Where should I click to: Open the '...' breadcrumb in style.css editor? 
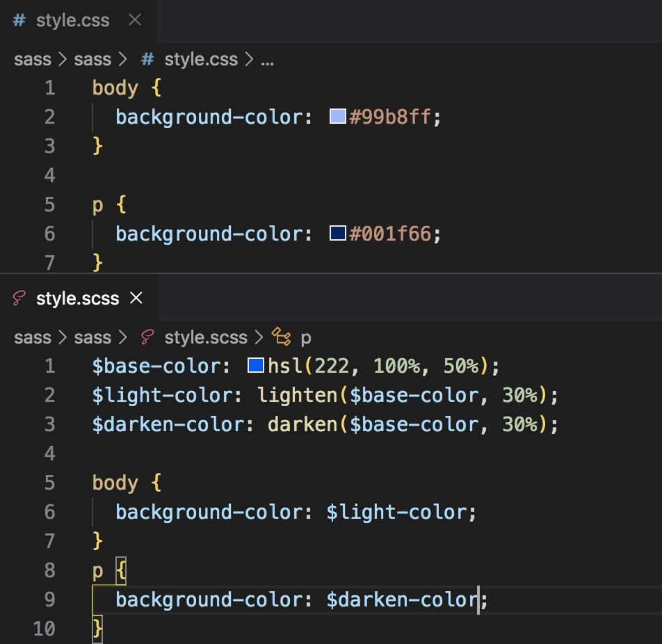267,62
